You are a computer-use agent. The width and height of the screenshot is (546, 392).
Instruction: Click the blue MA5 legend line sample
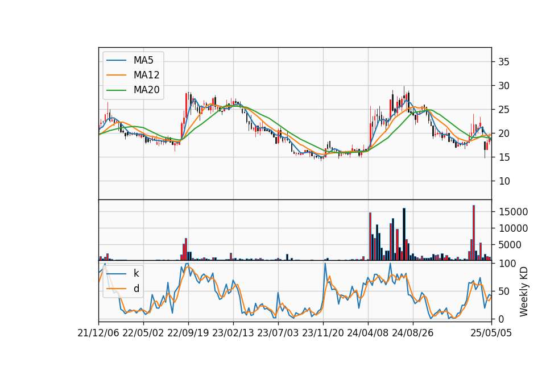coord(116,60)
